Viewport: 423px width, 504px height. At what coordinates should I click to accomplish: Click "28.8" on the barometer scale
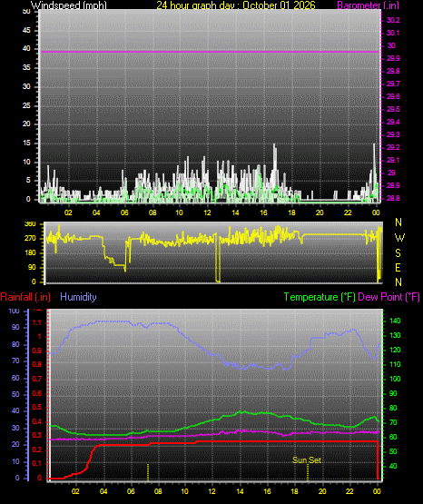[393, 198]
